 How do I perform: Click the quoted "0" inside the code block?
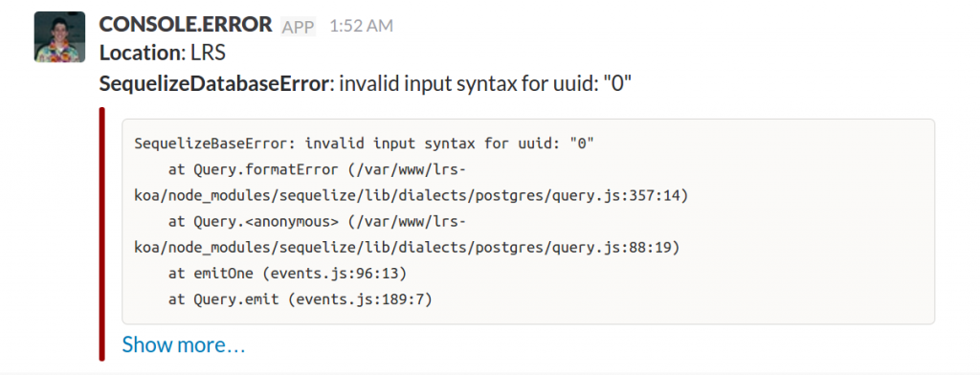click(x=581, y=143)
